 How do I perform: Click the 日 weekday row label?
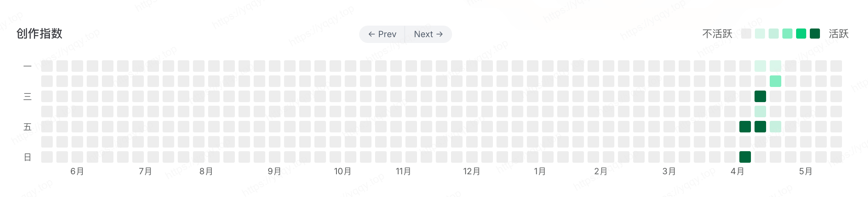pos(27,157)
